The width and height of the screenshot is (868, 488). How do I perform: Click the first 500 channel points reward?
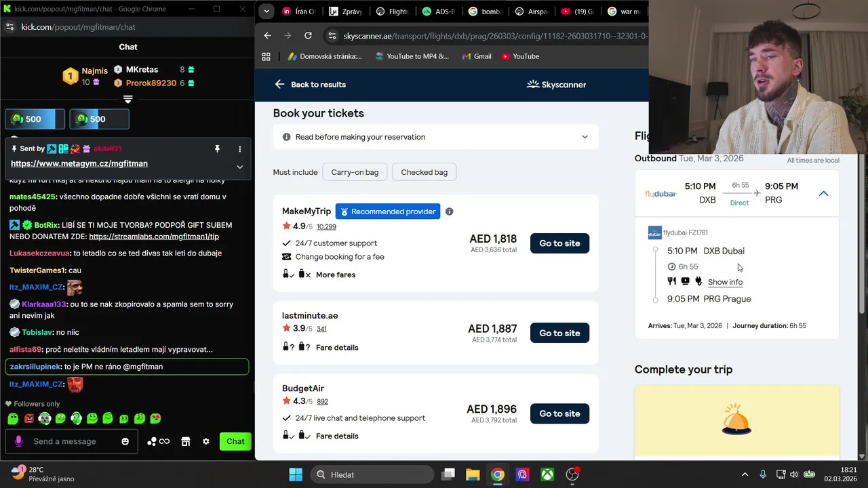tap(35, 119)
